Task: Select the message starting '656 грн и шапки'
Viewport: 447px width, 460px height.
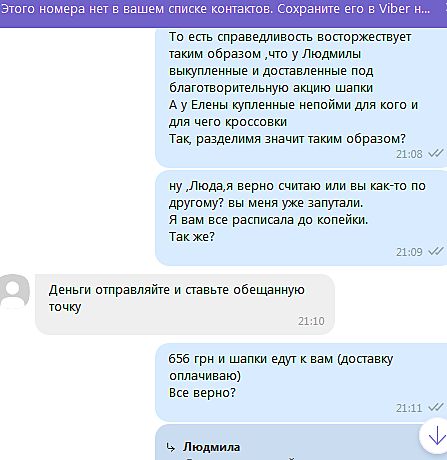Action: pyautogui.click(x=301, y=382)
